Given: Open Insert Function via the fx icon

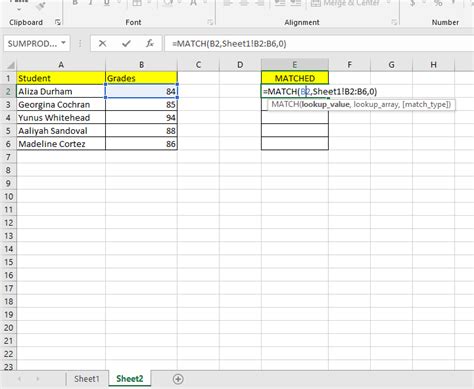Looking at the screenshot, I should point(150,43).
